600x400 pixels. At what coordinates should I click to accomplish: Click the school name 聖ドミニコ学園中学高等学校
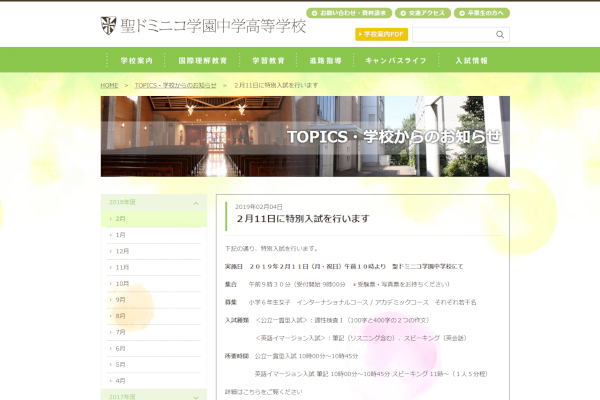tap(213, 26)
